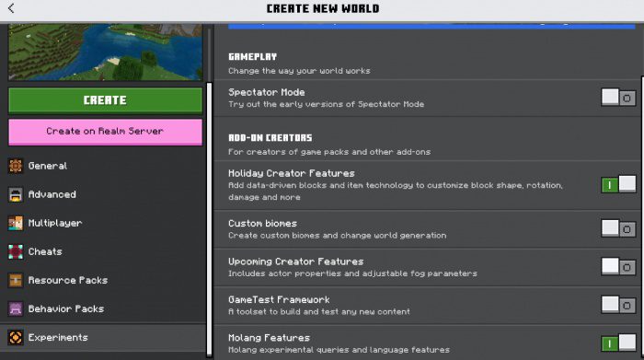Click the Experiments section icon
The image size is (644, 360).
point(16,337)
